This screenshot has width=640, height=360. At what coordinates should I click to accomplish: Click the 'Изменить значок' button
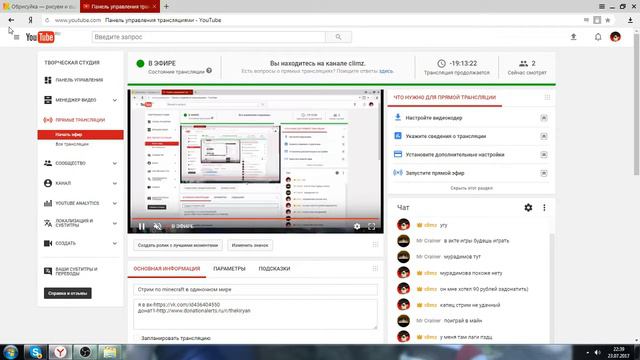pos(250,245)
